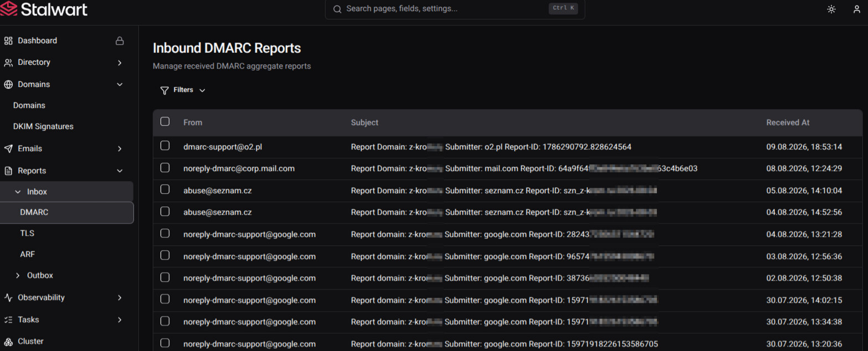This screenshot has height=351, width=868.
Task: Expand the Observability chevron
Action: pyautogui.click(x=120, y=298)
